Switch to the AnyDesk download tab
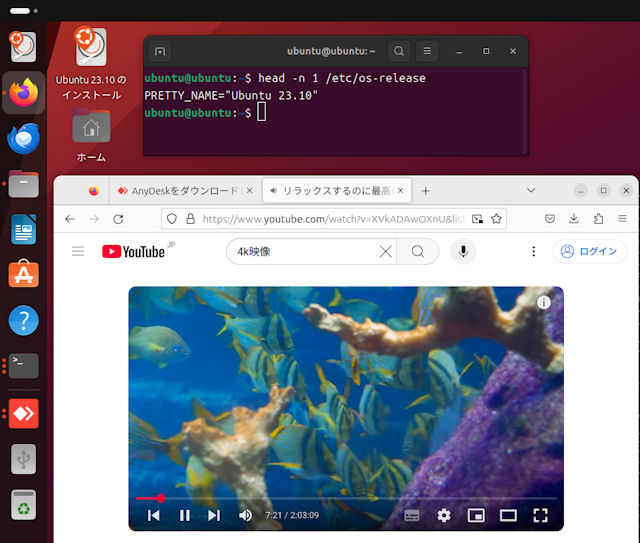 [x=184, y=191]
